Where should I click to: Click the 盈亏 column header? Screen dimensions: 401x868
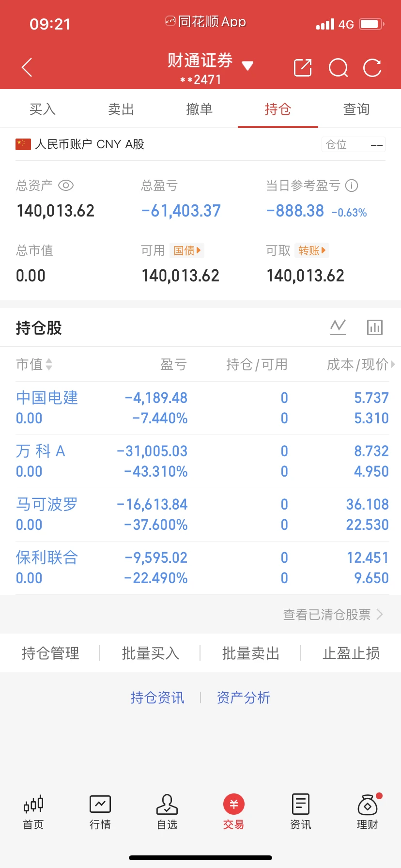click(174, 364)
